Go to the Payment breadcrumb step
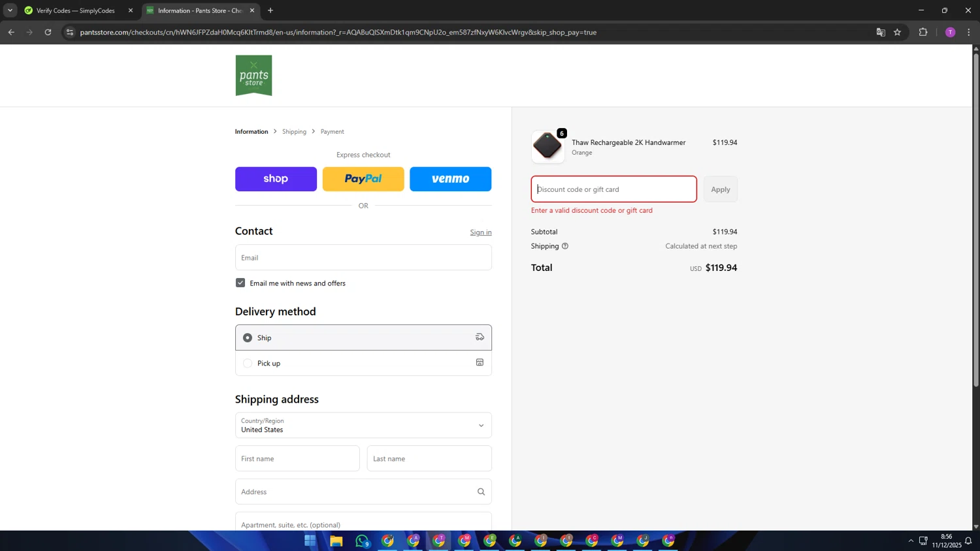 point(332,131)
